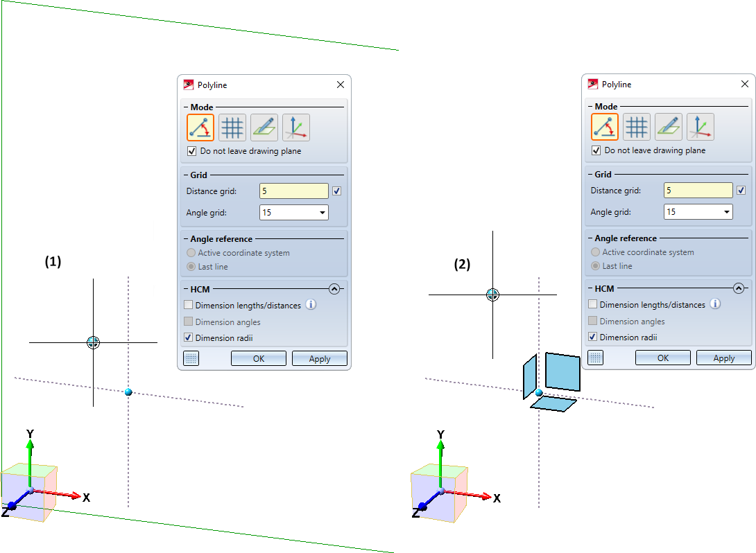The image size is (756, 553).
Task: Click the view cube in right view
Action: click(439, 493)
